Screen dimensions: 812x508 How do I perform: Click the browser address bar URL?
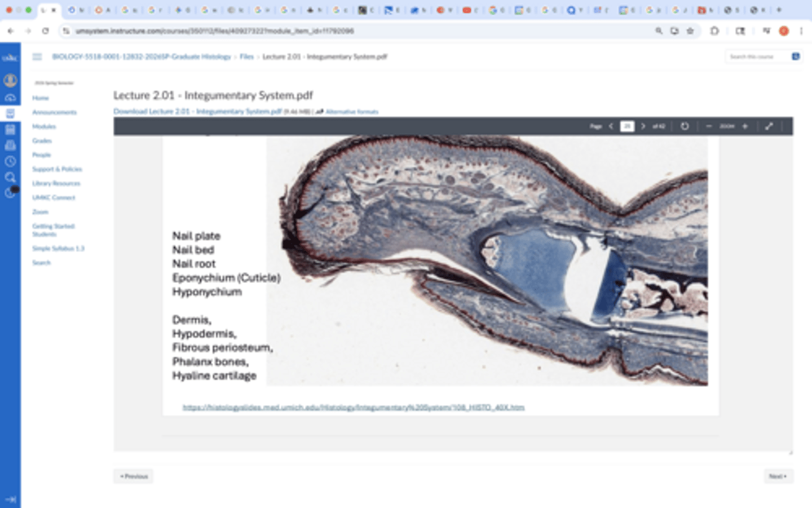(214, 31)
